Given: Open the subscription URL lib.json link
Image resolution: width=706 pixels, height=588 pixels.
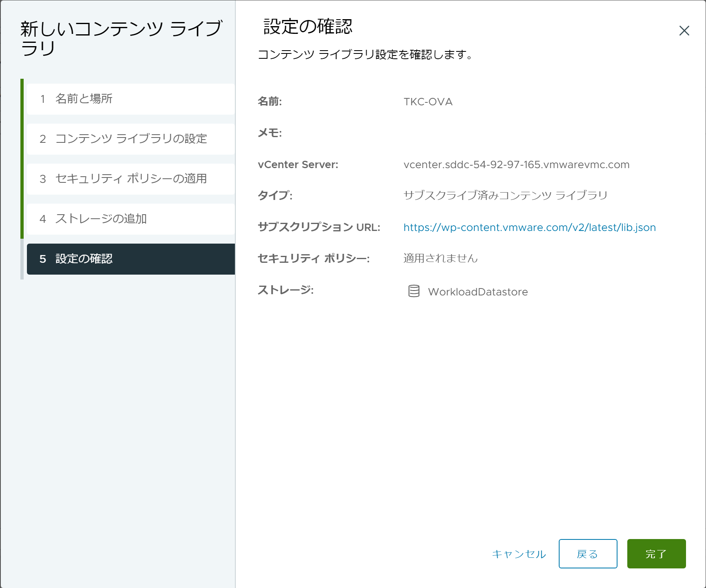Looking at the screenshot, I should tap(529, 227).
